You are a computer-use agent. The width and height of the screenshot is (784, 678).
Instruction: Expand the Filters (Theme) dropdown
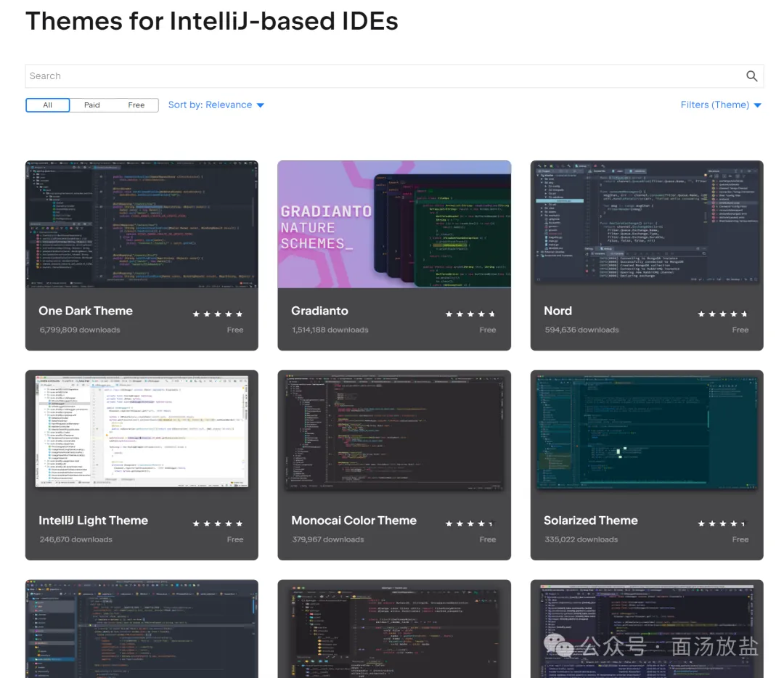720,105
